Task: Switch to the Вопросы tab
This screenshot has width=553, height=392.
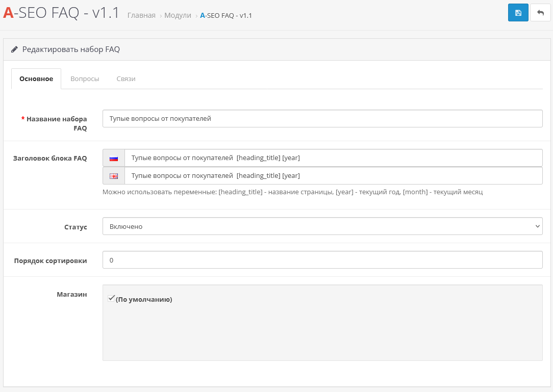Action: click(x=85, y=79)
